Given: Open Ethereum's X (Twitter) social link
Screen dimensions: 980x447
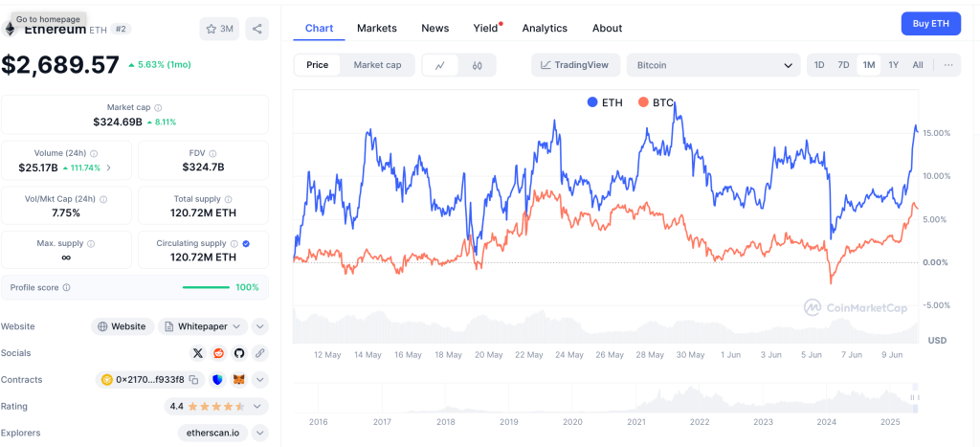Looking at the screenshot, I should (198, 353).
